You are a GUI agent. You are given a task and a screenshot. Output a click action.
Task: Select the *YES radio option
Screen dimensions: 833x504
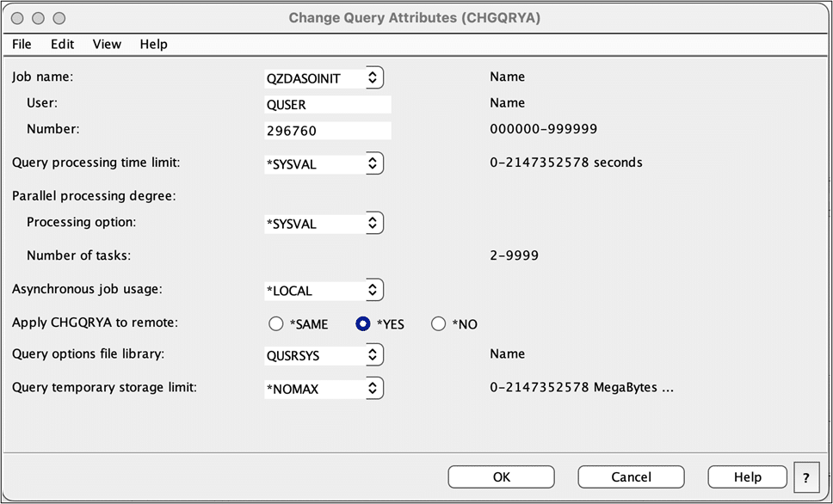coord(363,324)
